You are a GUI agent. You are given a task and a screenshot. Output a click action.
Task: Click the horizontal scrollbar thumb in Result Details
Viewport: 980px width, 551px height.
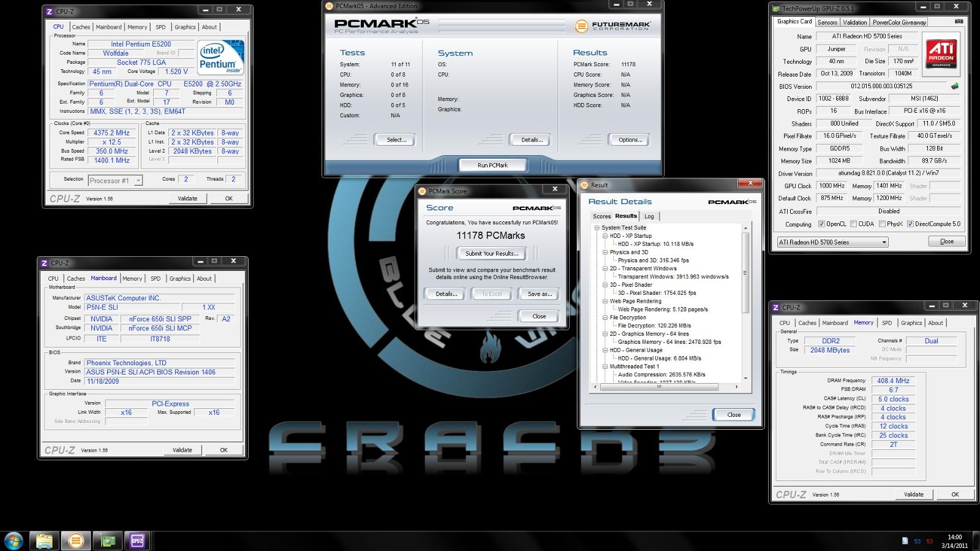[x=659, y=387]
